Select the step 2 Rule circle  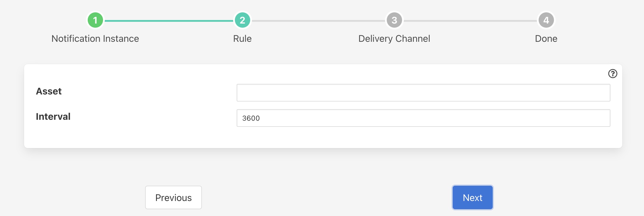click(x=242, y=20)
